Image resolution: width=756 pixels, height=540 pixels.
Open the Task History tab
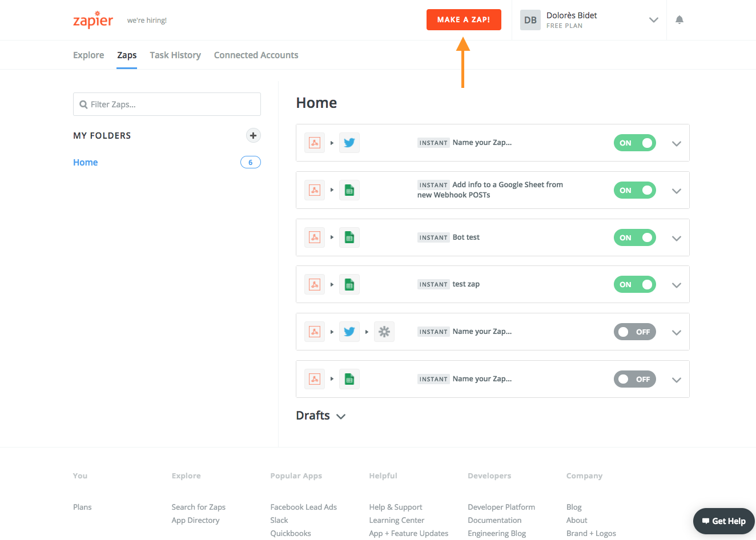pyautogui.click(x=175, y=55)
